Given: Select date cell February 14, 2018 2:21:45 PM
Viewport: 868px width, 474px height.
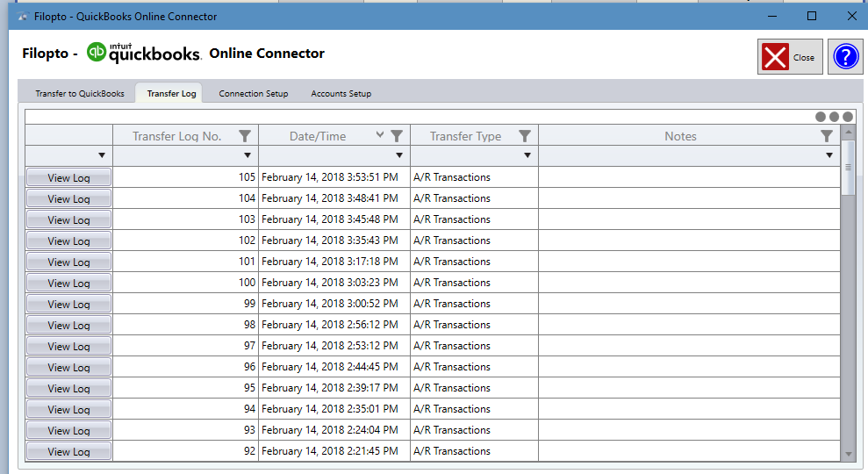Looking at the screenshot, I should [x=334, y=451].
